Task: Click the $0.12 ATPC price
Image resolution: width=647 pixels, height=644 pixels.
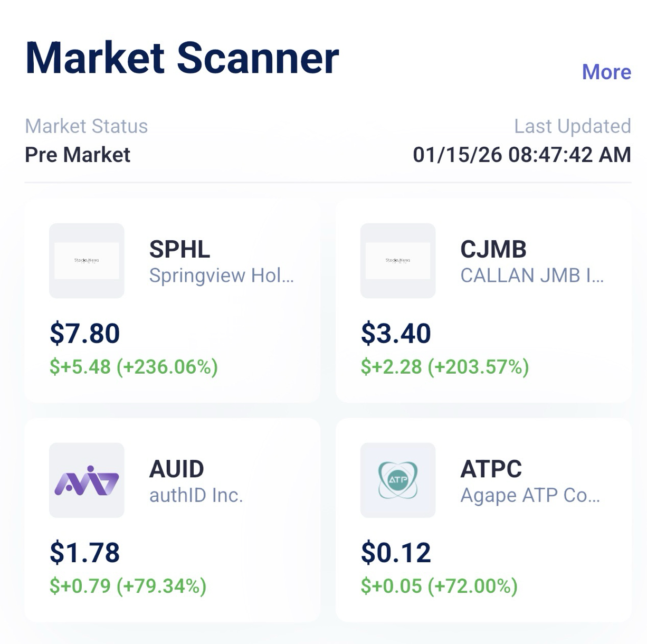Action: point(396,553)
